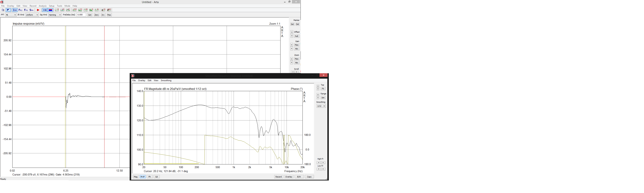Open the Smoothing menu in response window
Image resolution: width=644 pixels, height=193 pixels.
tap(166, 80)
